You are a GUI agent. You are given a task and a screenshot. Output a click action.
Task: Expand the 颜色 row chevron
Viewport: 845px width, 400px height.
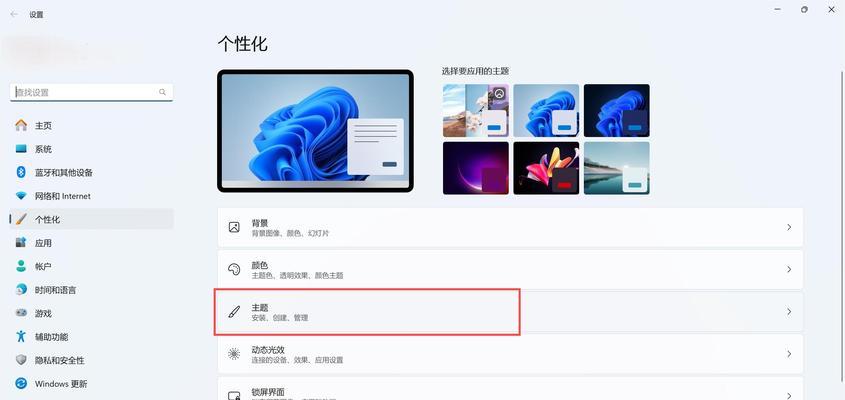pos(789,270)
